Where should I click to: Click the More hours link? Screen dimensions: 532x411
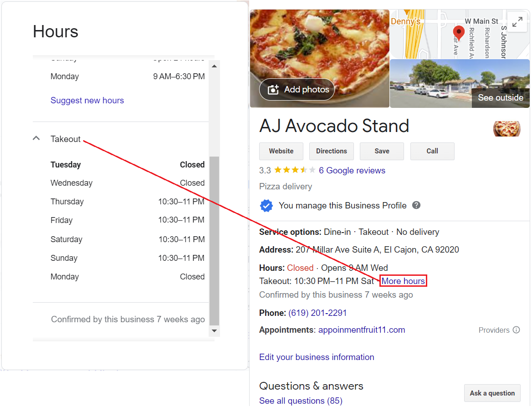[x=403, y=281]
